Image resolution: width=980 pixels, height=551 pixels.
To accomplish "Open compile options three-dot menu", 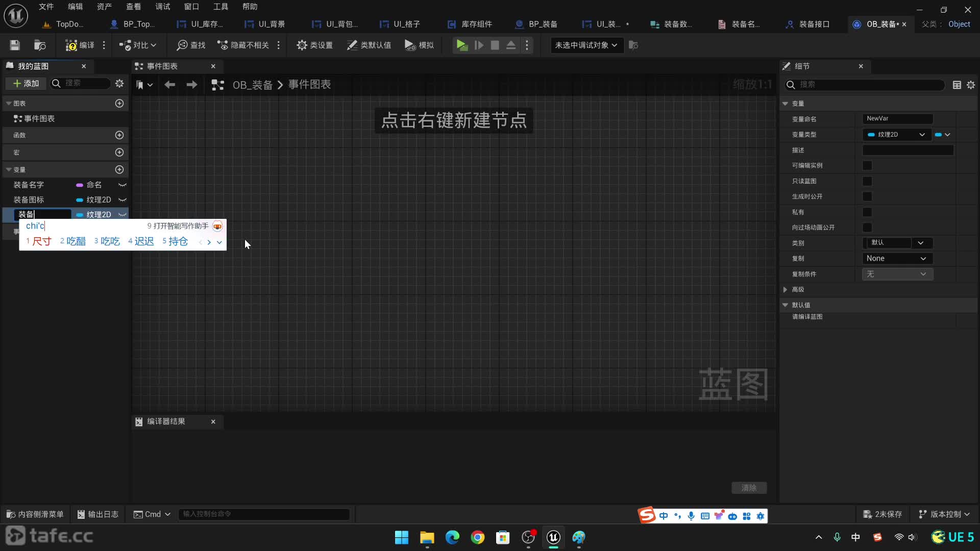I will click(104, 45).
